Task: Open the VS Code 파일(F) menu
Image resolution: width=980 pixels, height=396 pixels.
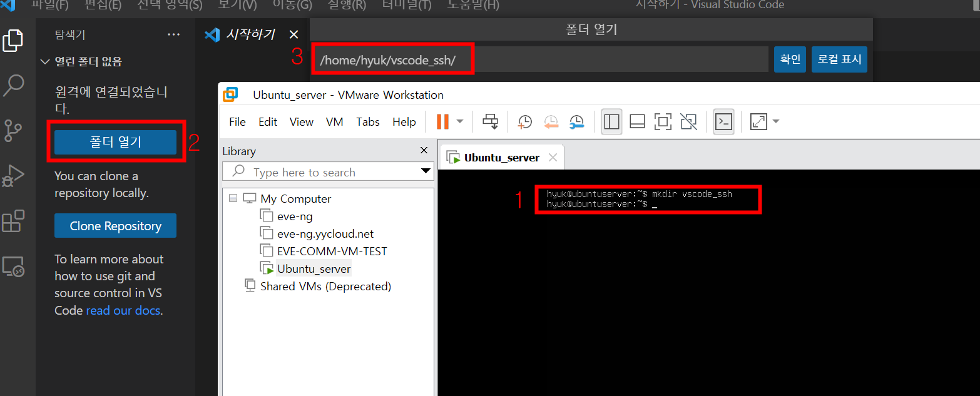Action: [50, 5]
